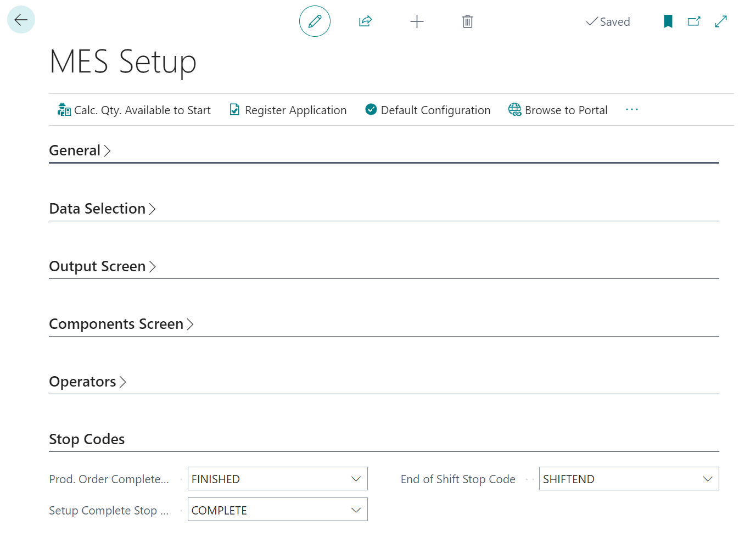Open End of Shift Stop Code dropdown
This screenshot has height=537, width=756.
coord(707,479)
